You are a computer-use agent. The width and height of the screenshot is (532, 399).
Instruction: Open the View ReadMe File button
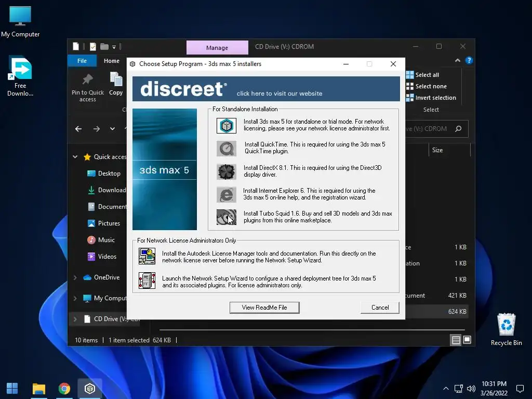tap(264, 308)
